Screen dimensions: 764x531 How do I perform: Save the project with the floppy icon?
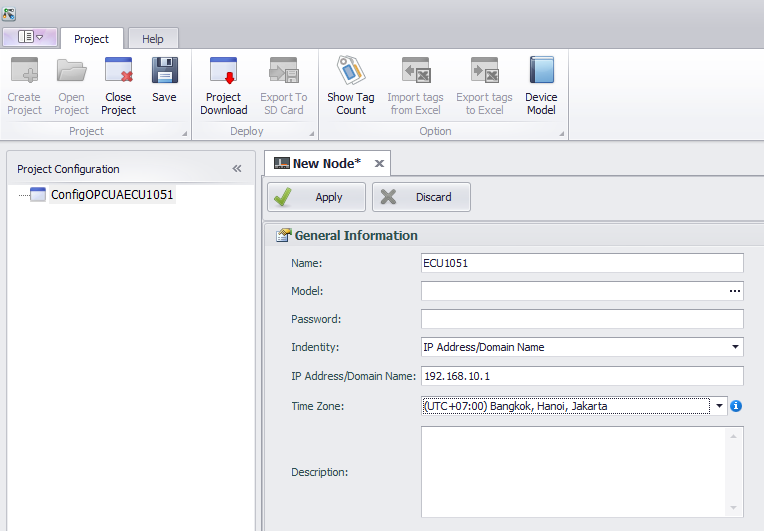point(165,71)
